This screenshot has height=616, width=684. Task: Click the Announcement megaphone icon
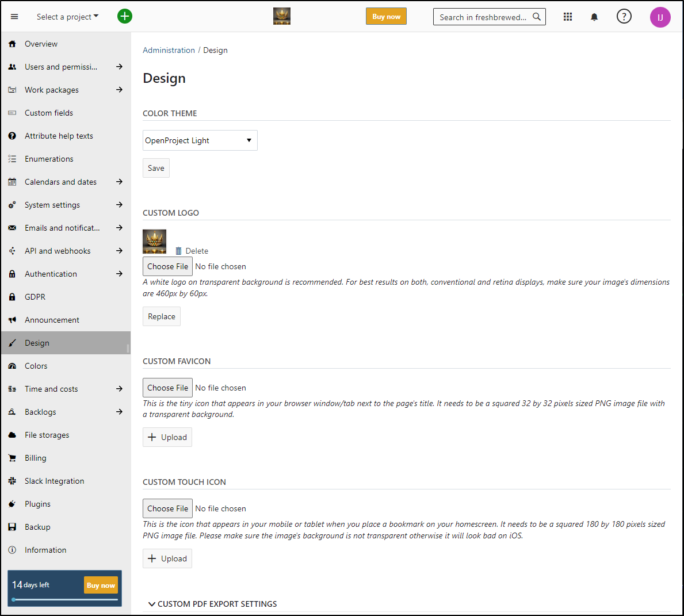(12, 320)
